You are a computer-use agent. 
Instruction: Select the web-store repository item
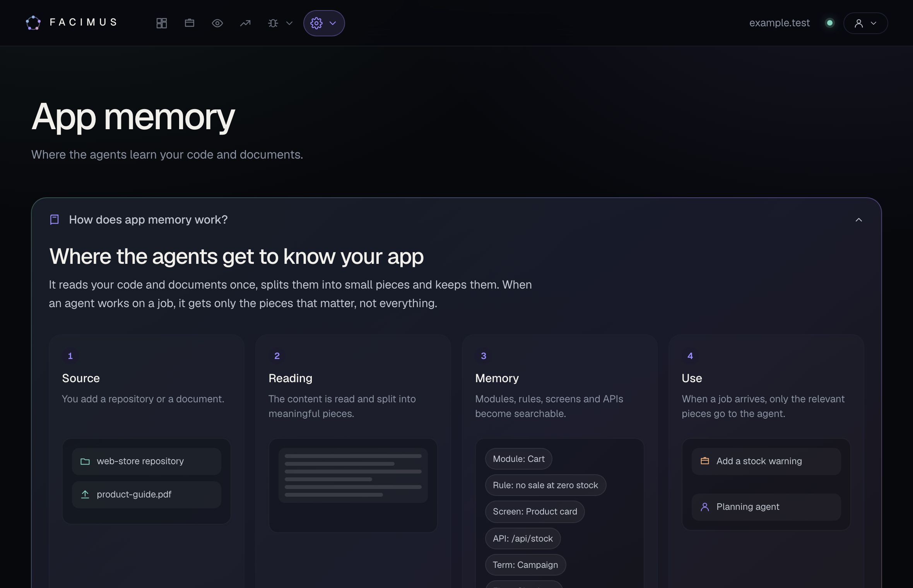pyautogui.click(x=147, y=461)
